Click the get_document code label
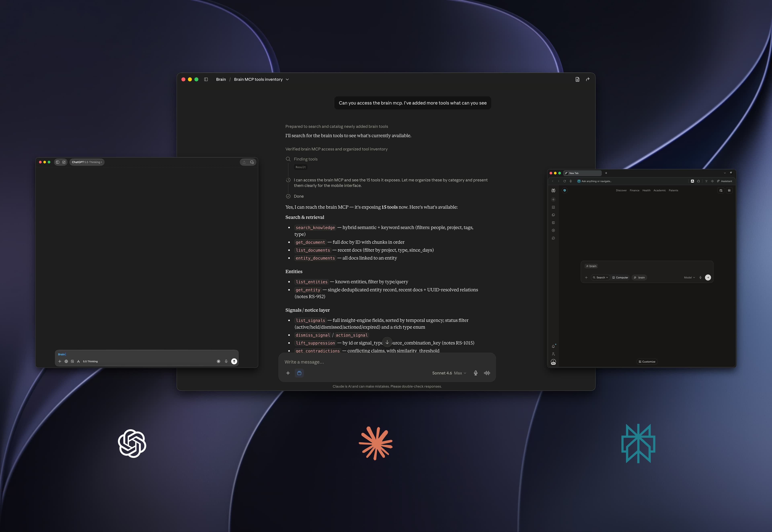This screenshot has height=532, width=772. point(310,242)
